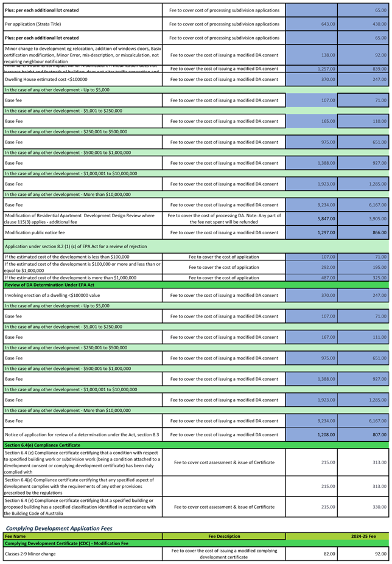Select 'Modification of Residential Apartment Development Design Review' cell
The height and width of the screenshot is (564, 392).
pyautogui.click(x=83, y=218)
